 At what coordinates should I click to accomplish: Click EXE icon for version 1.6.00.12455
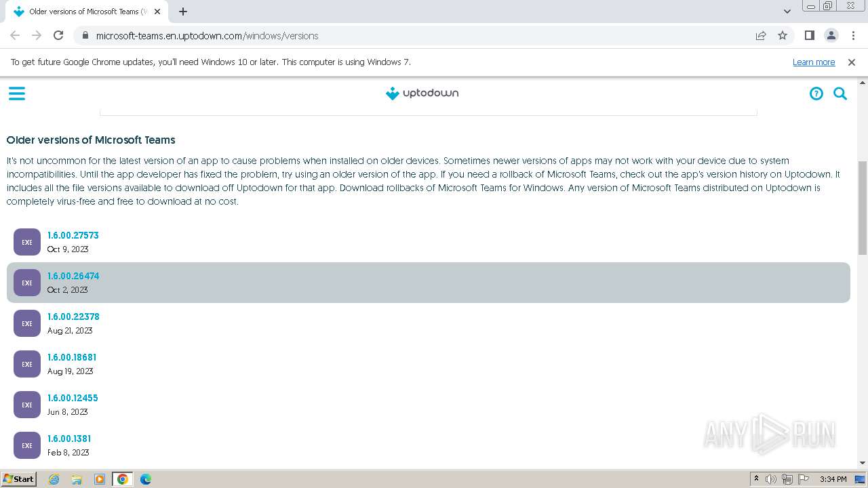[27, 405]
